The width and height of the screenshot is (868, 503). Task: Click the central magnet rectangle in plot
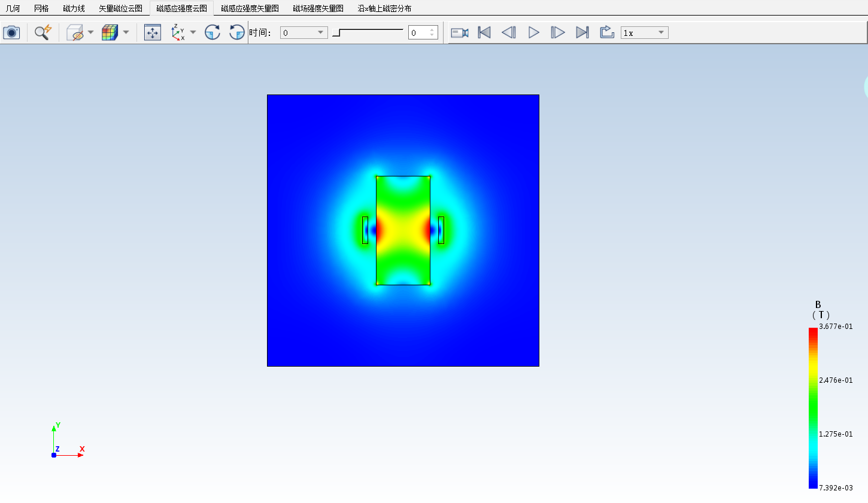403,230
